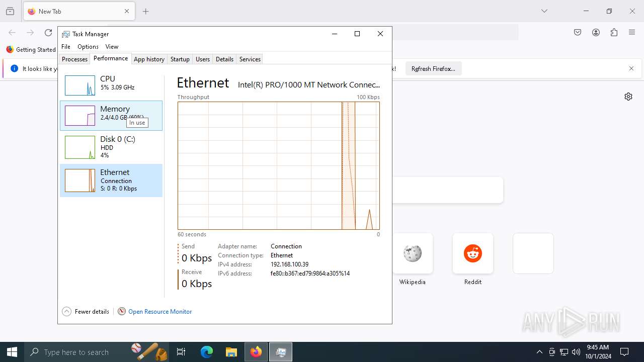Screen dimensions: 644x362
Task: Open the network tray icon
Action: click(564, 352)
